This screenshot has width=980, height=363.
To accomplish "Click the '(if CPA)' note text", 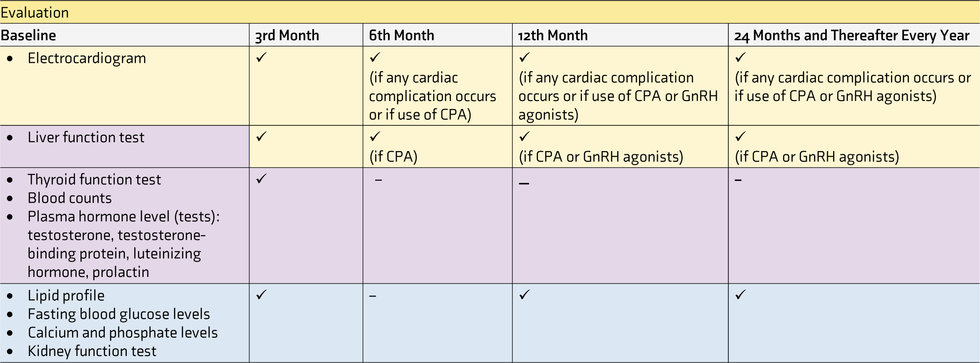I will pos(393,156).
